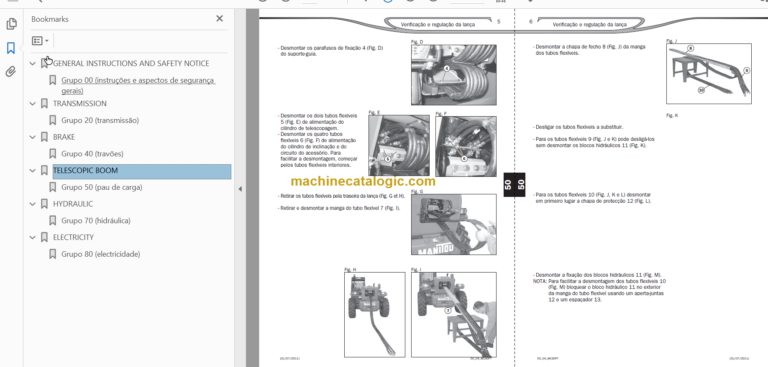The width and height of the screenshot is (768, 367).
Task: Go to Grupo 20 (transmissão) bookmark
Action: pos(100,120)
